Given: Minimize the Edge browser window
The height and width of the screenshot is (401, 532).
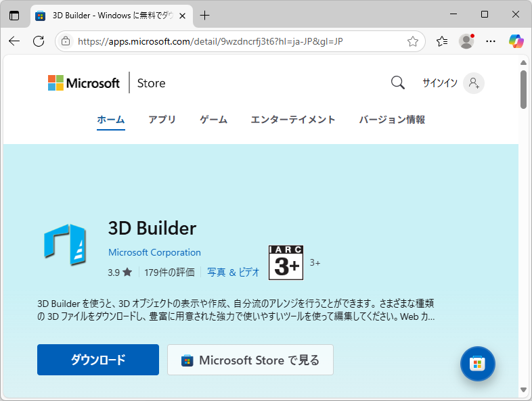Looking at the screenshot, I should tap(453, 14).
